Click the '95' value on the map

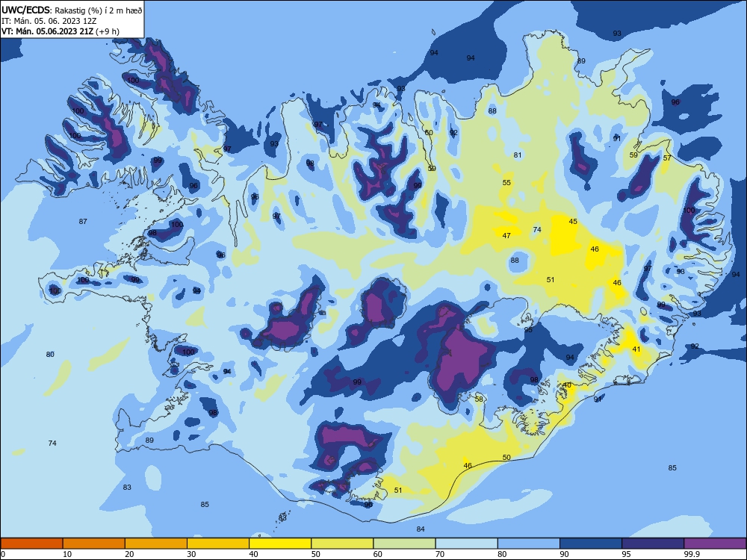(528, 329)
